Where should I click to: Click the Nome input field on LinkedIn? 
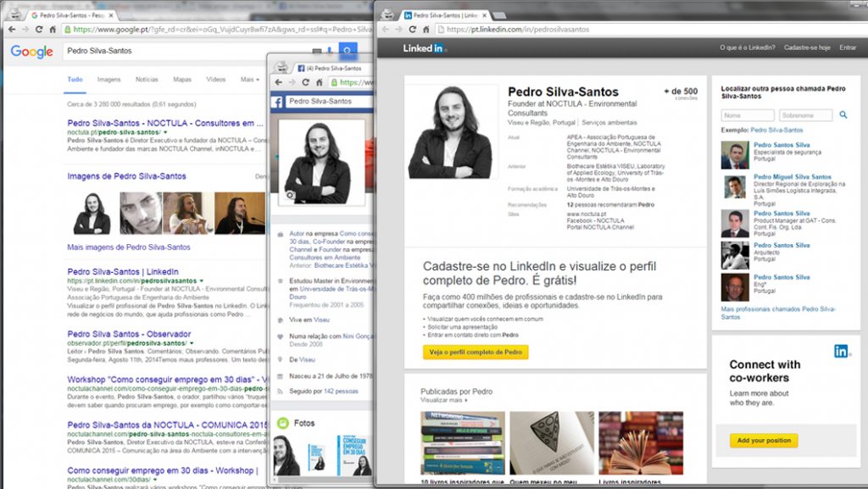(748, 115)
